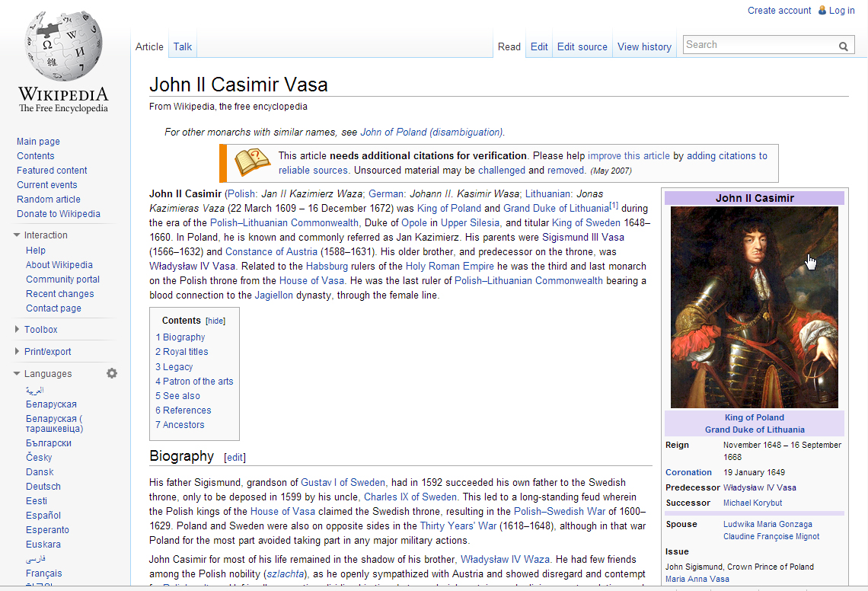Image resolution: width=868 pixels, height=591 pixels.
Task: Jump to Royal titles section
Action: click(x=182, y=352)
